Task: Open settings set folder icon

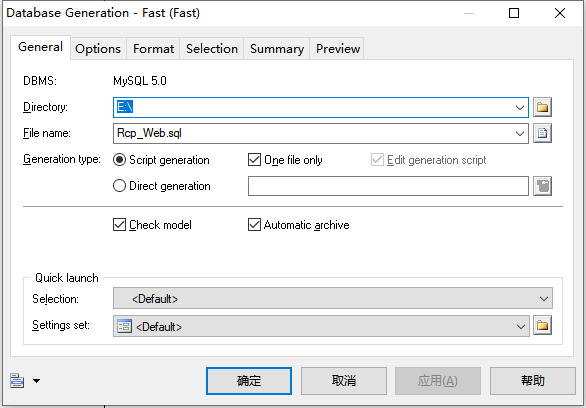Action: (x=542, y=326)
